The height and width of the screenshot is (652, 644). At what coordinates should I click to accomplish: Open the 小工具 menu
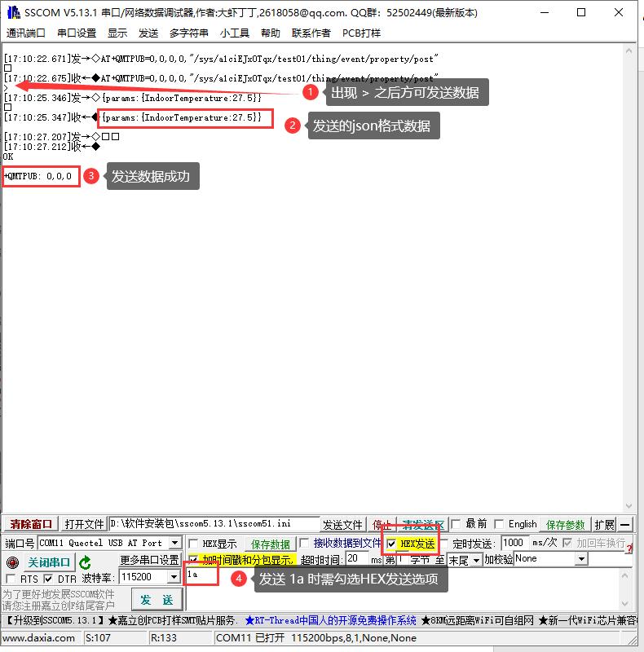[x=235, y=33]
